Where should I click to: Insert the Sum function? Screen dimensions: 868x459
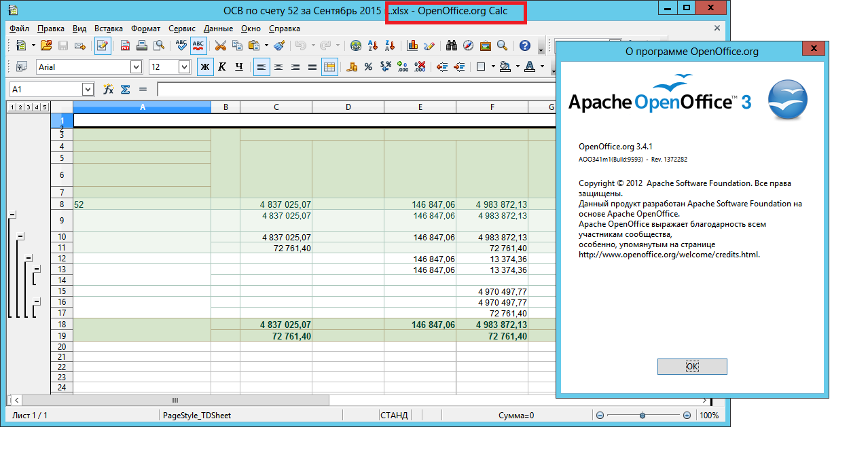(x=125, y=89)
